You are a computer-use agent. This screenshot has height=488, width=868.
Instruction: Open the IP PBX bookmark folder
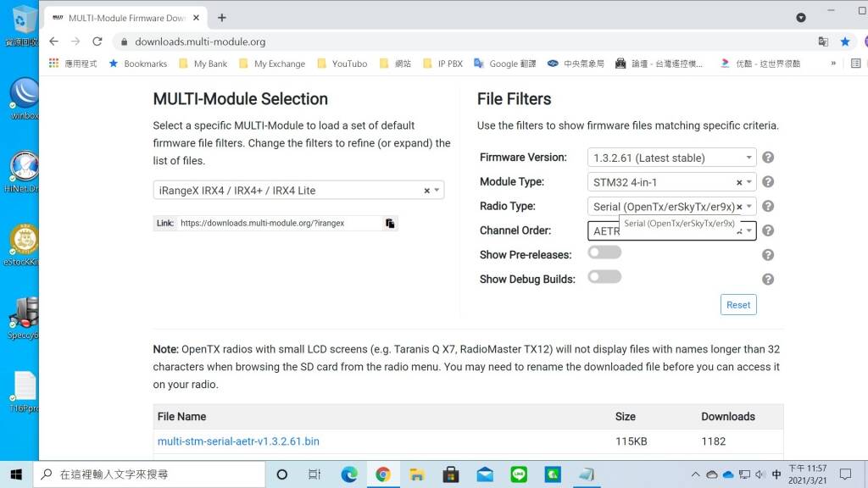442,64
